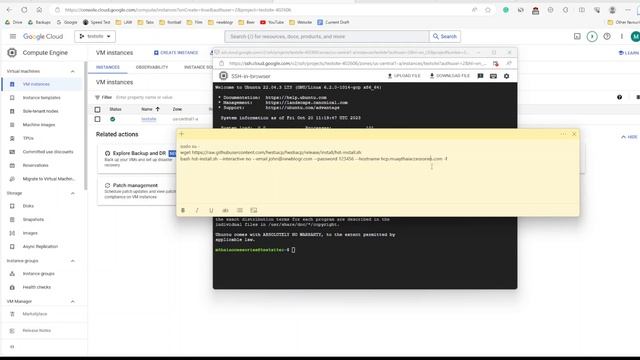Collapse the VM Manager sidebar section
640x360 pixels.
tap(73, 302)
